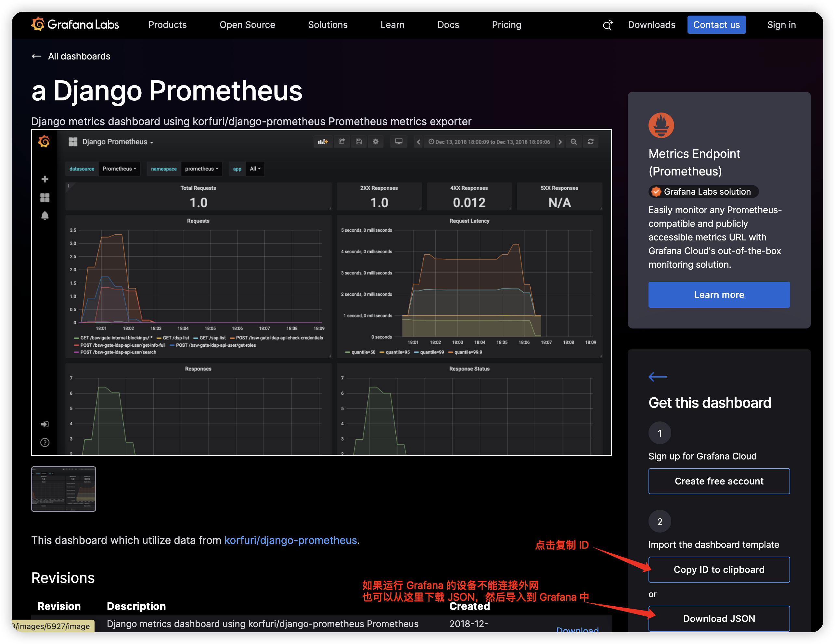
Task: Open the Pricing menu item
Action: pos(506,25)
